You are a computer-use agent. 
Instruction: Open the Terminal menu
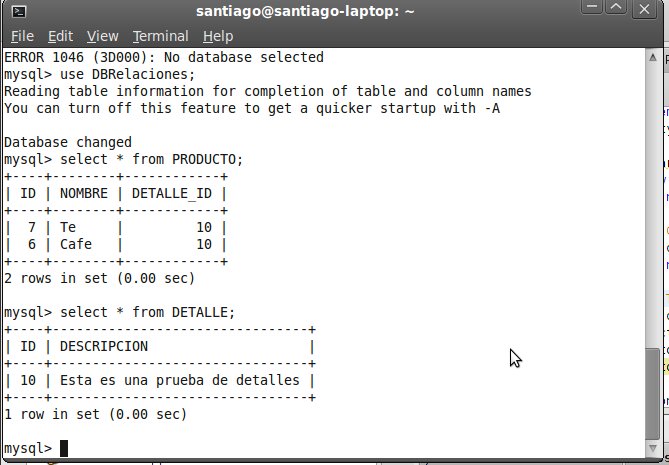tap(160, 36)
